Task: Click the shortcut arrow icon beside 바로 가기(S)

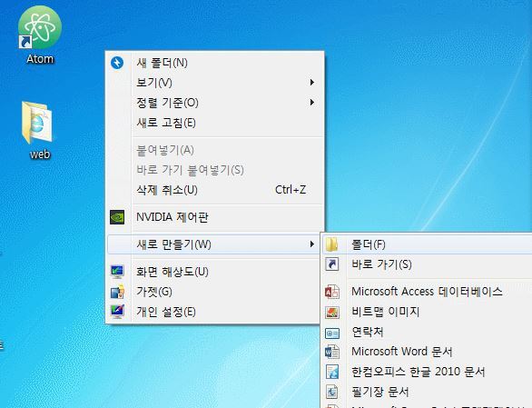Action: click(332, 264)
